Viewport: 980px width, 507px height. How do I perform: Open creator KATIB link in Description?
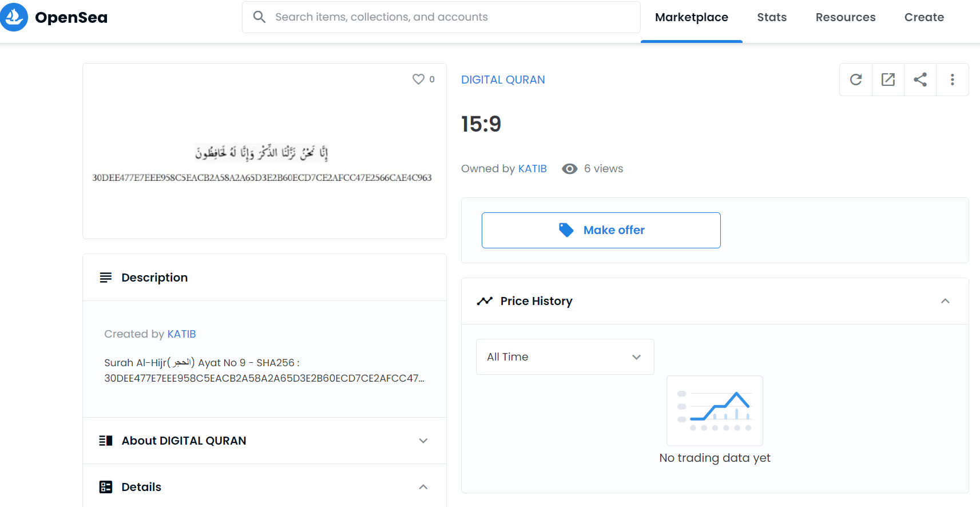pyautogui.click(x=181, y=334)
